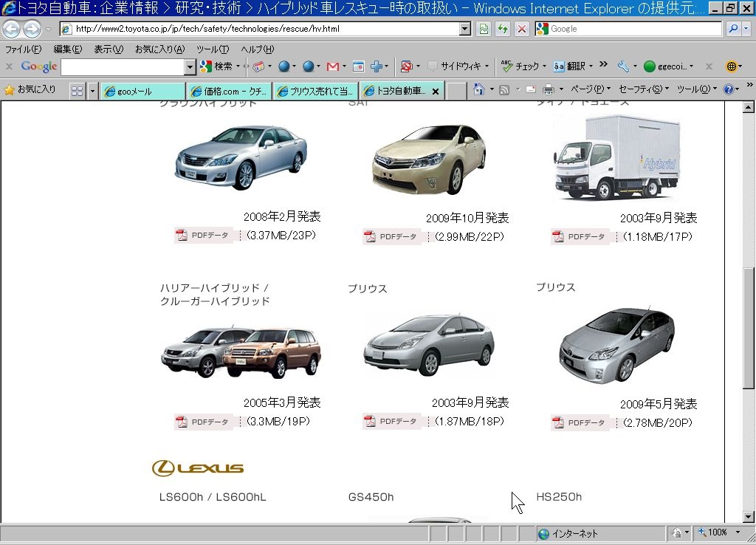The image size is (756, 545).
Task: Open Read Mail envelope icon
Action: coord(531,89)
